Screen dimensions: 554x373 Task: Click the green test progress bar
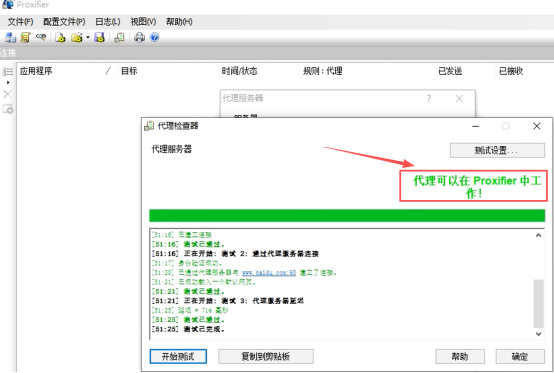[347, 215]
